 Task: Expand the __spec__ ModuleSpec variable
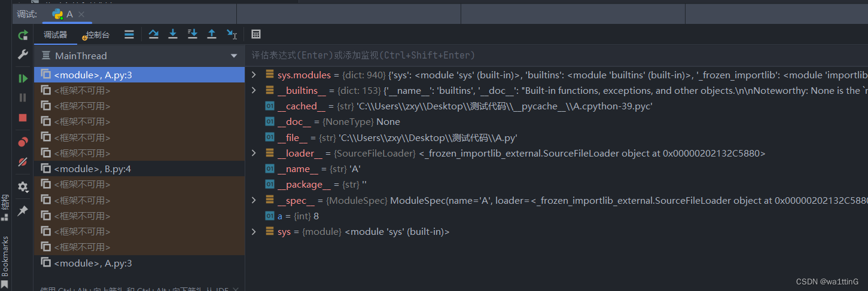(254, 200)
